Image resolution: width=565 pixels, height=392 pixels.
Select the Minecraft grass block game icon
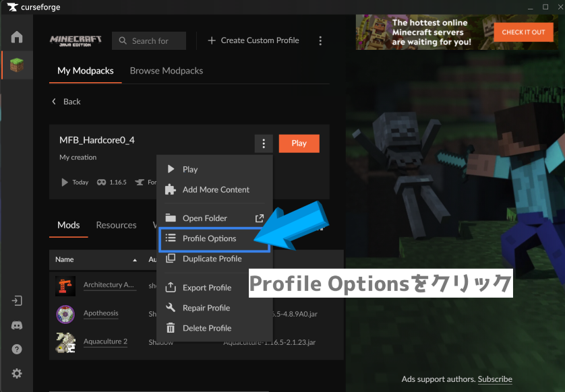click(x=17, y=65)
